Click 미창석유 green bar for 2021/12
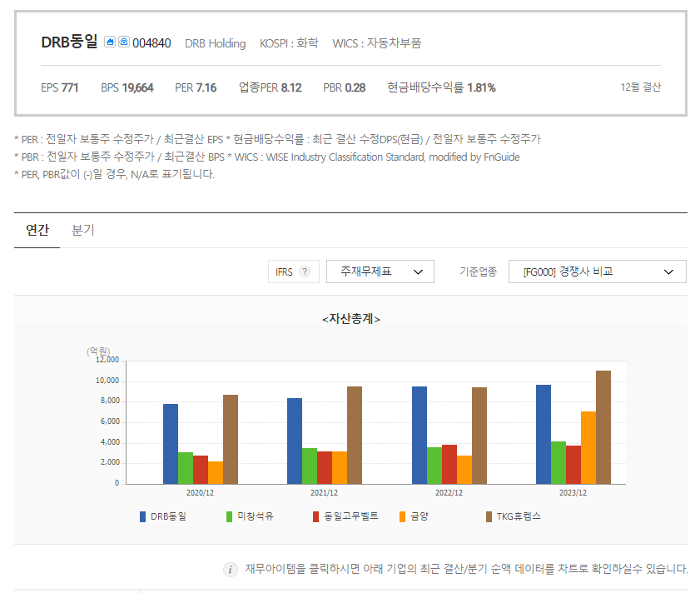The height and width of the screenshot is (593, 700). (x=310, y=466)
